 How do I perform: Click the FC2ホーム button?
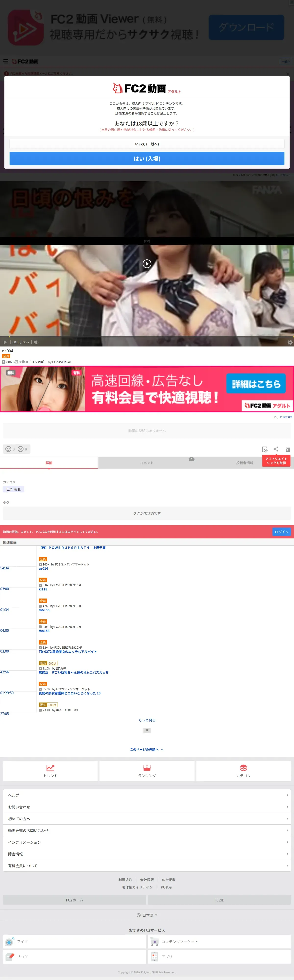click(x=75, y=900)
